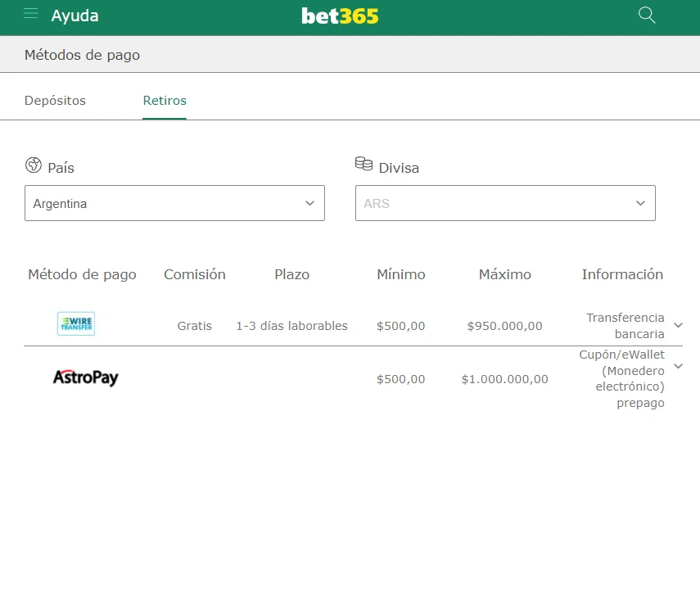Click the Cupón/eWallet prepago description
Screen dimensions: 700x601
point(622,378)
